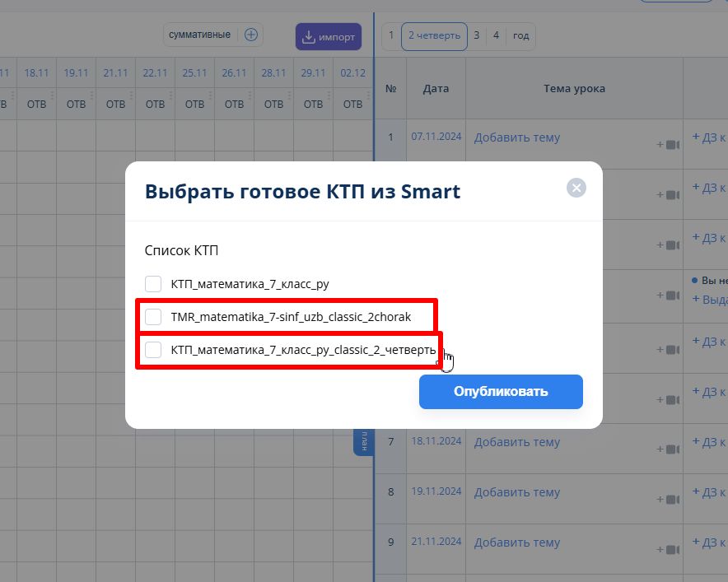The image size is (728, 582).
Task: Click the 19.11 date column header
Action: click(x=76, y=73)
